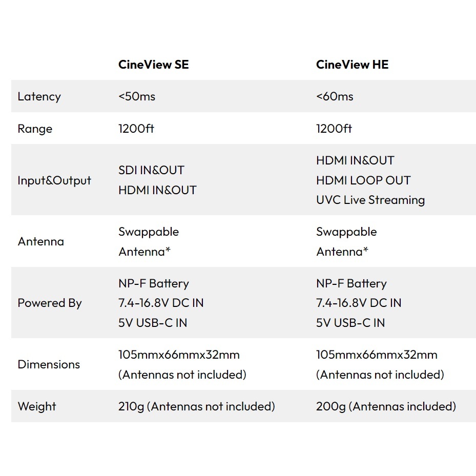Select the Latency row label
This screenshot has width=476, height=476.
(39, 96)
